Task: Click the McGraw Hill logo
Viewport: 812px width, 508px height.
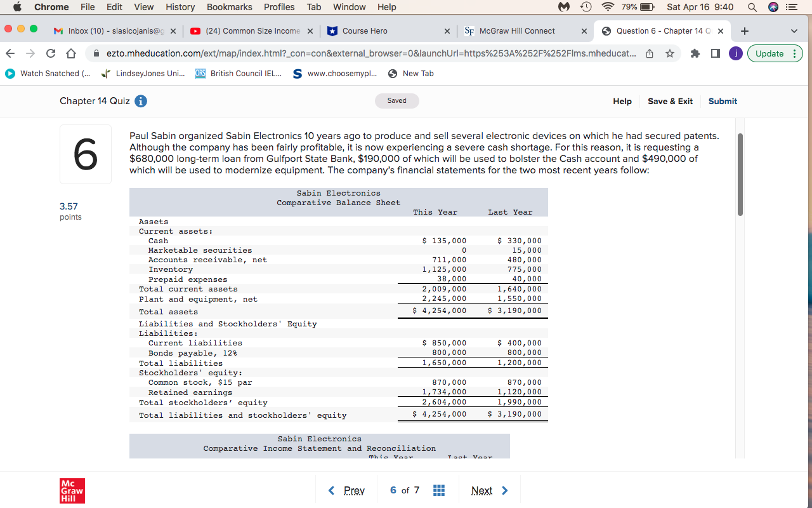Action: coord(72,490)
